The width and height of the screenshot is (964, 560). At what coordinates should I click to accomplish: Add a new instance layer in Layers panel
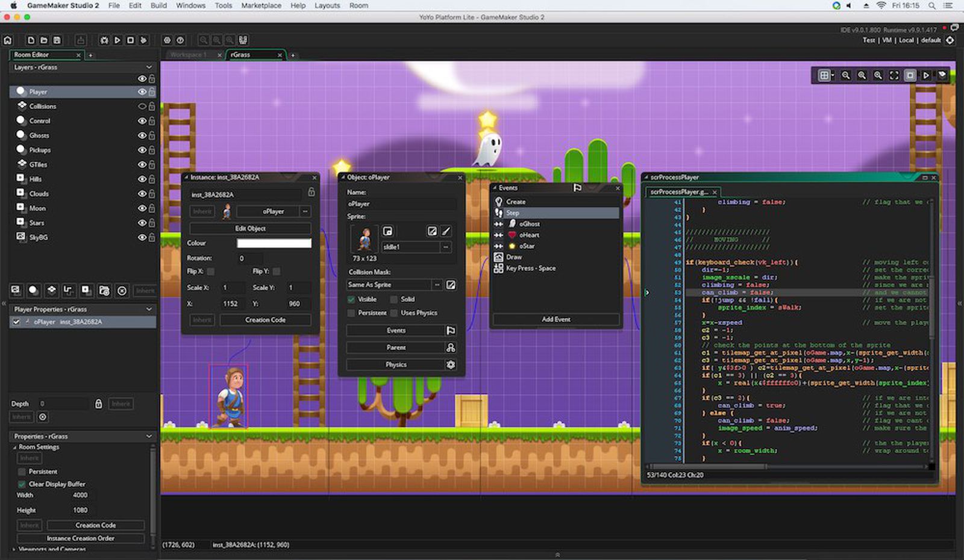click(34, 290)
